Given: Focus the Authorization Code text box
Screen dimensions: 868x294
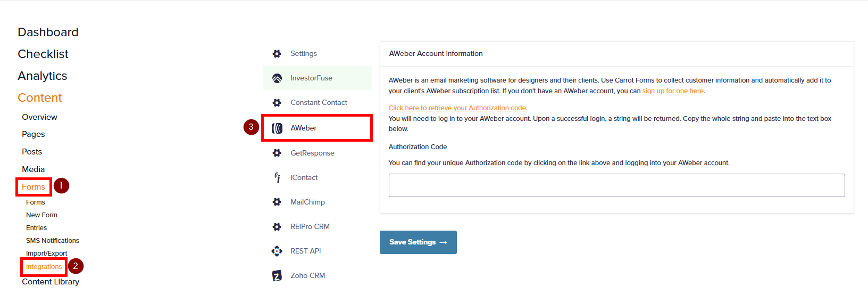Looking at the screenshot, I should [x=616, y=185].
